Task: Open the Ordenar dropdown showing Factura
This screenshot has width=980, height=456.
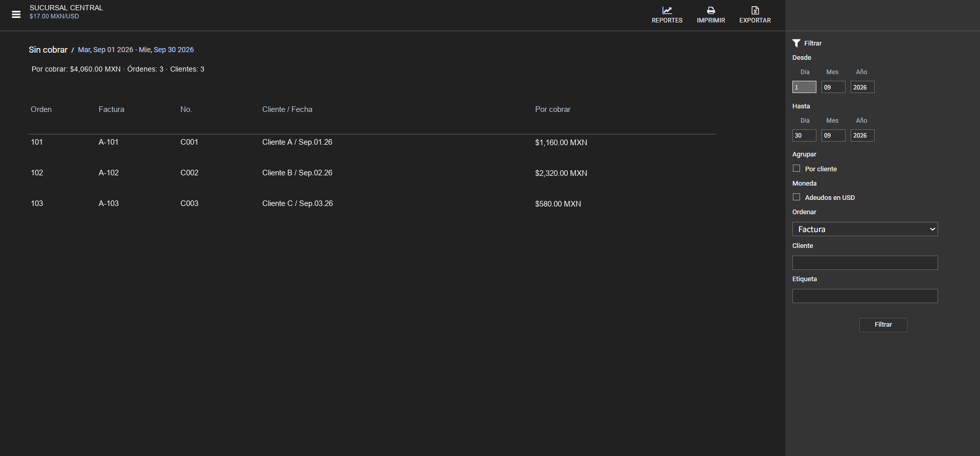Action: point(865,229)
